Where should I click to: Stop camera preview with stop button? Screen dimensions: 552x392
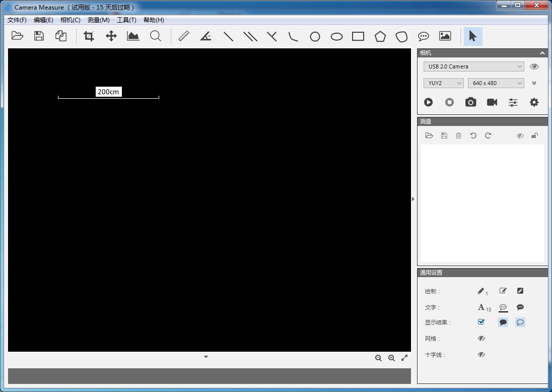(x=450, y=102)
